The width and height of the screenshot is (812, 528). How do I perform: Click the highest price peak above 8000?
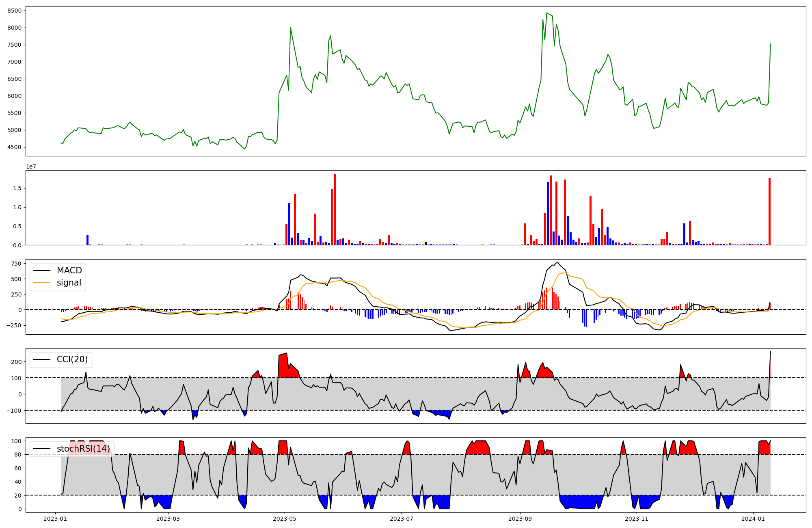coord(547,13)
